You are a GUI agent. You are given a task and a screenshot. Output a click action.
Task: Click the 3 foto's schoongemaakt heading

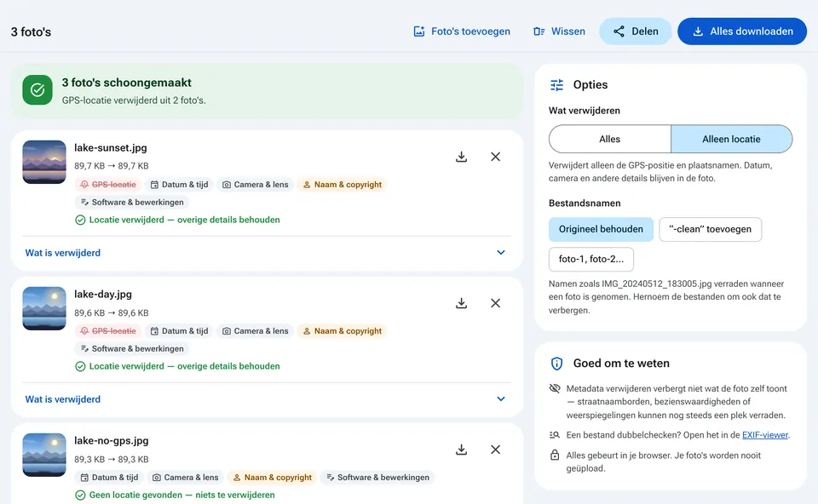(127, 83)
